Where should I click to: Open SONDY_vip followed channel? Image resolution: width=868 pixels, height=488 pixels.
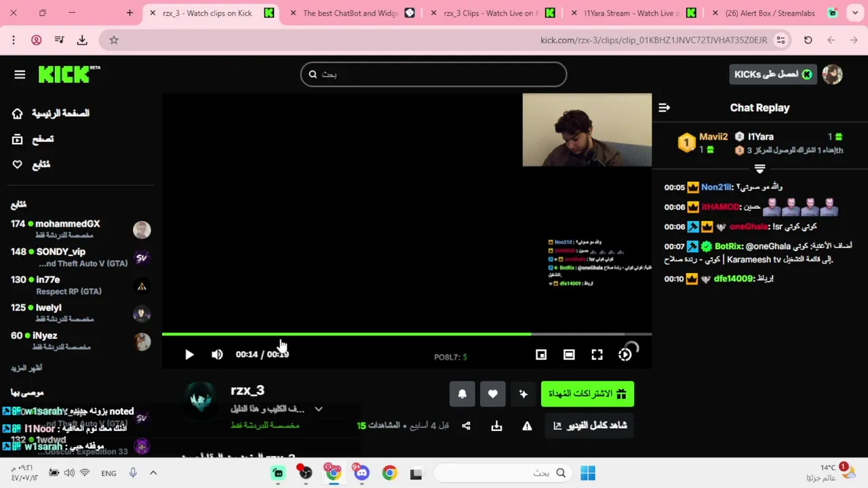[81, 257]
